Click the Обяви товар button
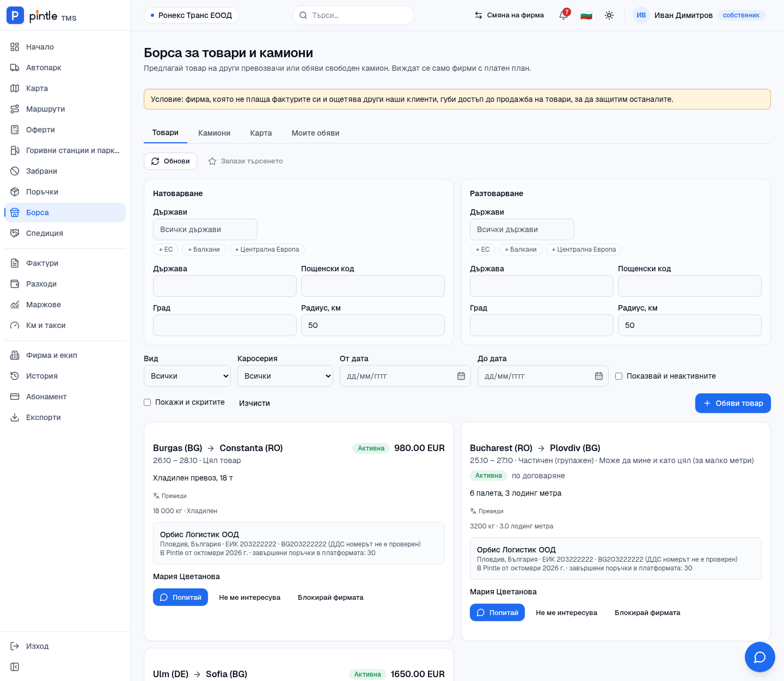784x681 pixels. (733, 403)
